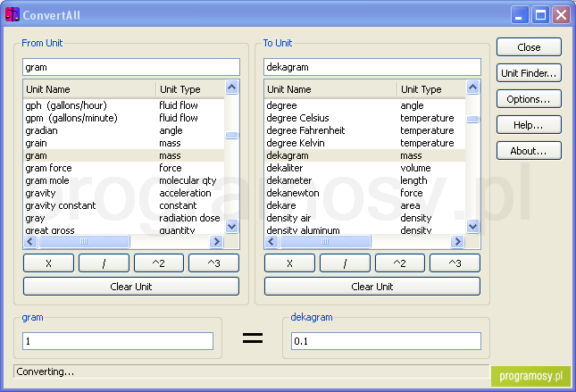Image resolution: width=576 pixels, height=392 pixels.
Task: Select grain in the From list
Action: [x=124, y=143]
